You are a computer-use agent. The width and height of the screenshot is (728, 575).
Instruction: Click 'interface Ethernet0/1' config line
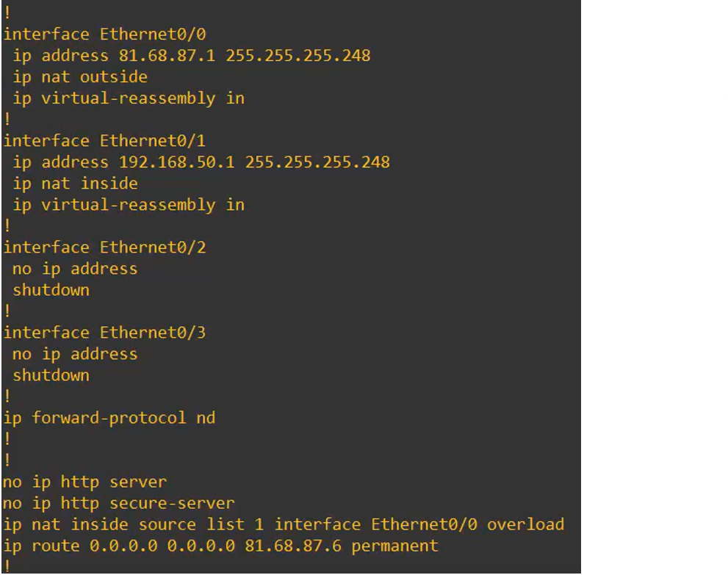(105, 140)
